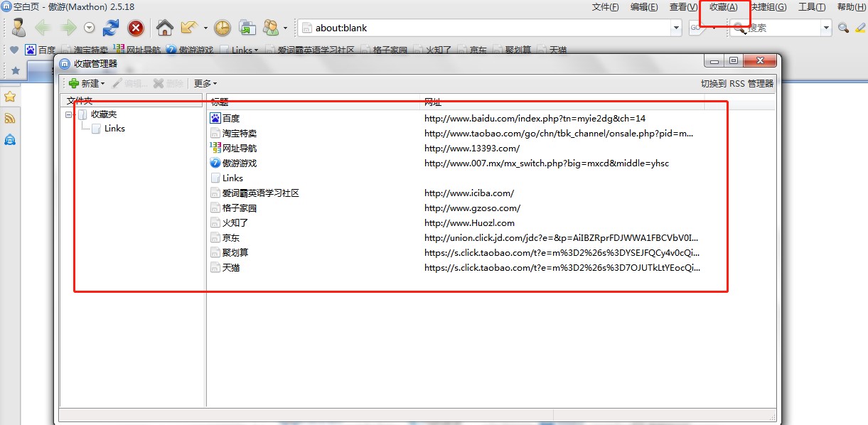Image resolution: width=868 pixels, height=425 pixels.
Task: Go forward with the green Forward arrow
Action: [x=68, y=28]
